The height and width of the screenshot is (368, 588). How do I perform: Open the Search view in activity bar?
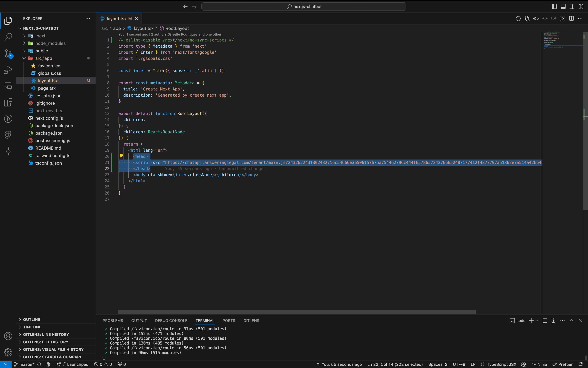click(x=8, y=37)
